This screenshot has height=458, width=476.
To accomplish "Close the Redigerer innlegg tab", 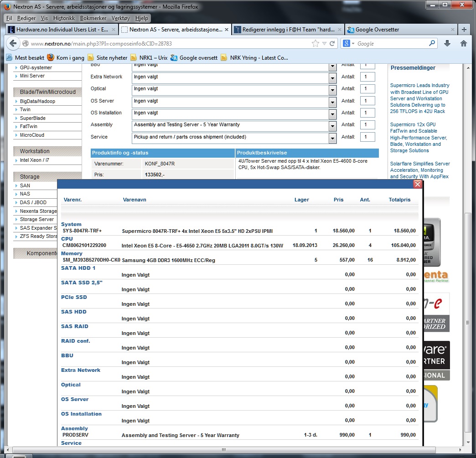I will tap(340, 30).
